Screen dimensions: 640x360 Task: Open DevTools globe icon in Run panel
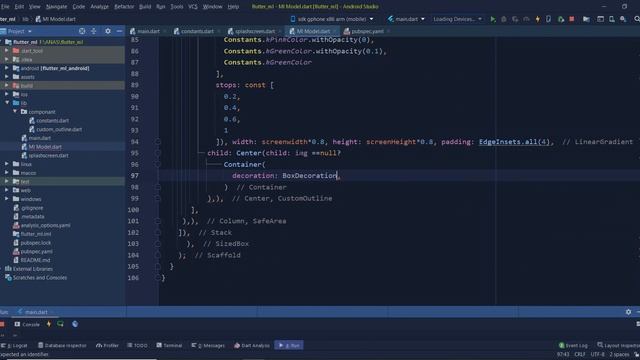point(75,324)
